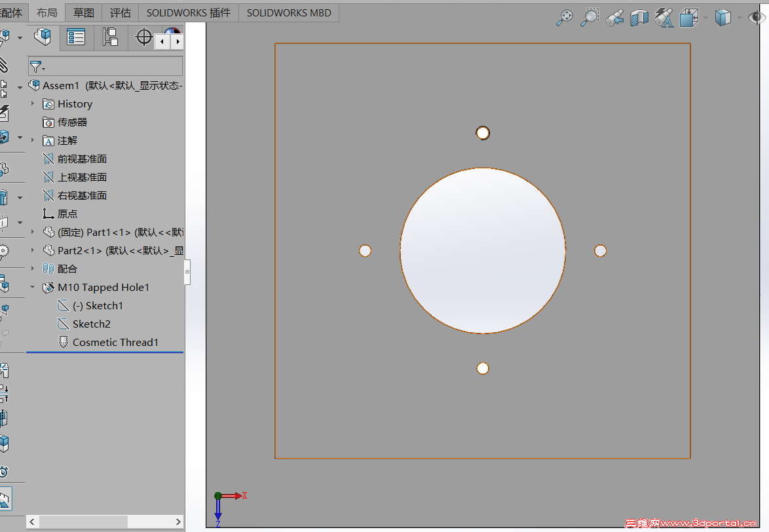
Task: Open the FeatureManager design tree tab
Action: click(43, 37)
